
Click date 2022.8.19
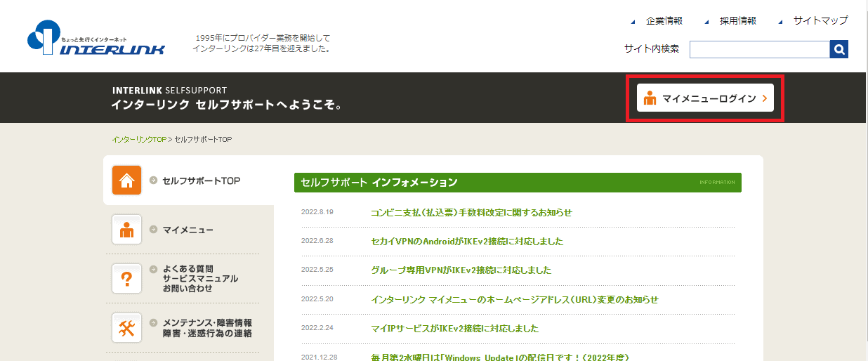(317, 213)
